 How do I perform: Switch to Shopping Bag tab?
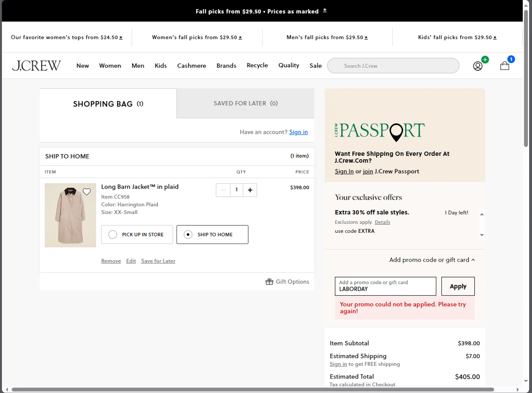coord(108,103)
